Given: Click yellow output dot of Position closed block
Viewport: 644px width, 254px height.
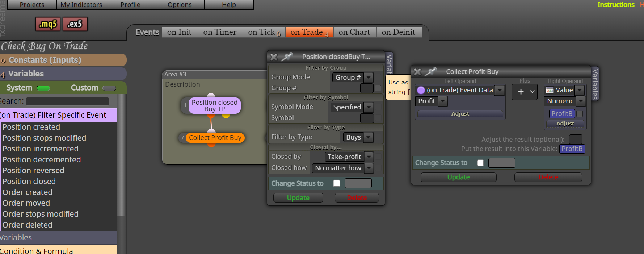Looking at the screenshot, I should pos(226,115).
